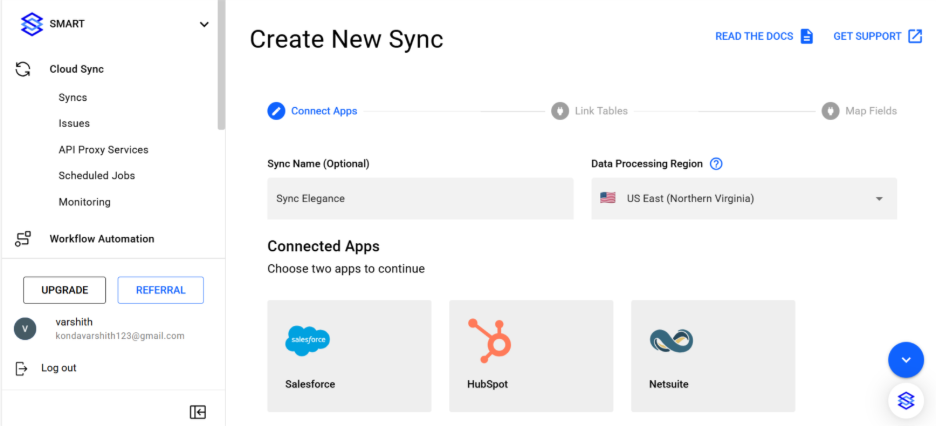
Task: Select the Map Fields step label
Action: coord(871,111)
